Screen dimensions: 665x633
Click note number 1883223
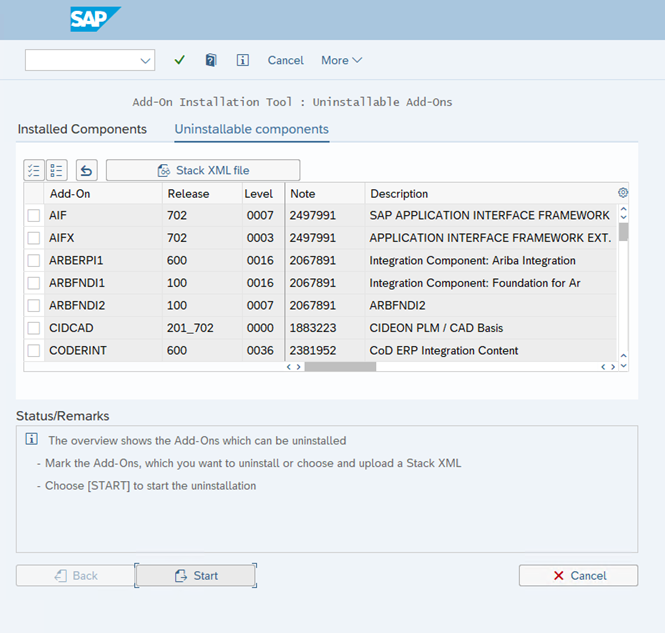[x=313, y=328]
